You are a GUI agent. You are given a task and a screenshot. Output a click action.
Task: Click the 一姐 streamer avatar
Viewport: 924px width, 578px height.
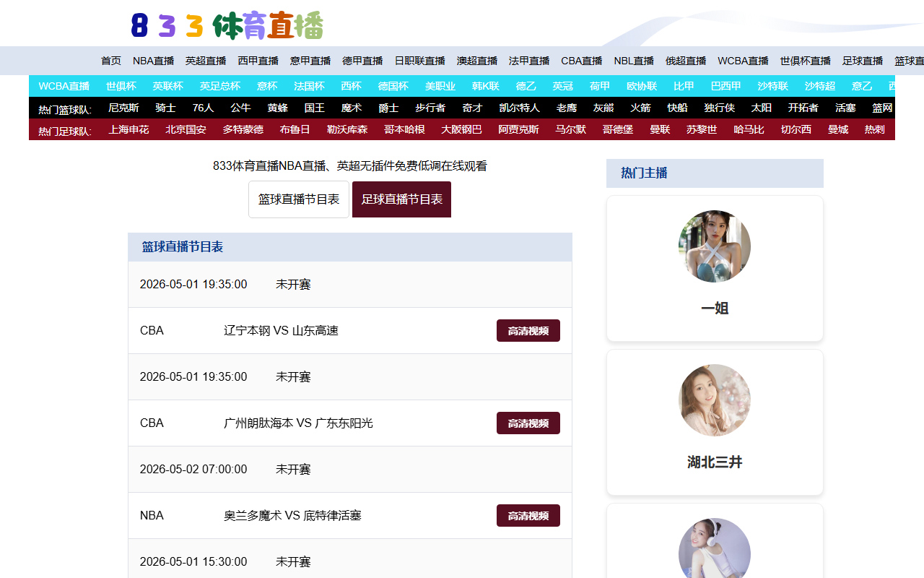click(715, 246)
